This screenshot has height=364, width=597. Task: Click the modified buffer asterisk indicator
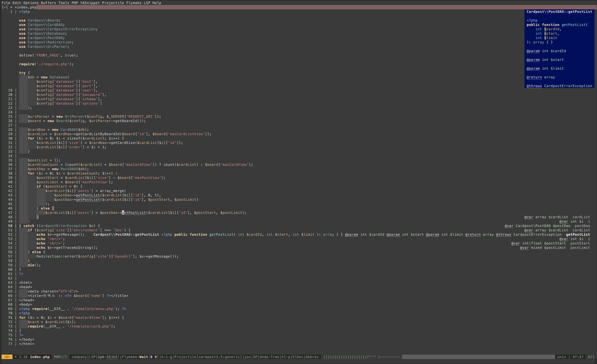pyautogui.click(x=15, y=357)
